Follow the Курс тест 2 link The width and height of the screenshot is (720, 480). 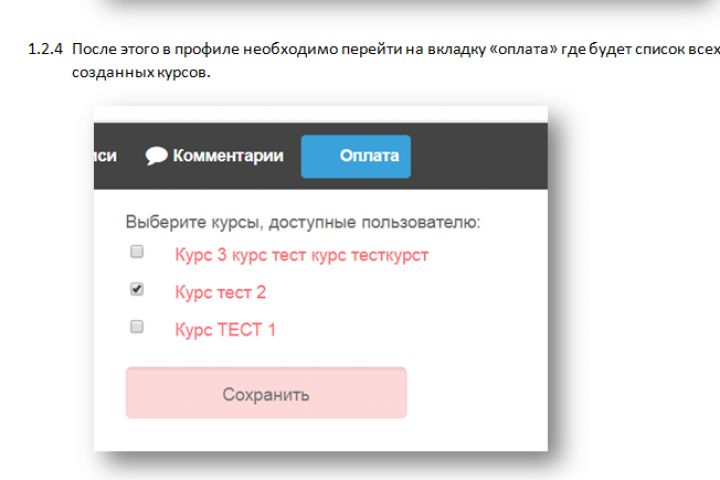click(x=220, y=292)
